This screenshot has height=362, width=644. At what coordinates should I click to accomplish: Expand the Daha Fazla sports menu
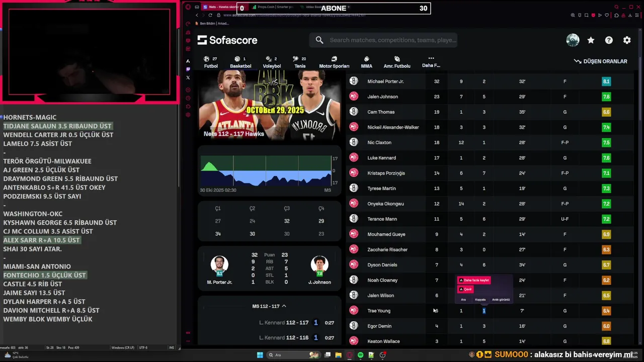click(431, 62)
